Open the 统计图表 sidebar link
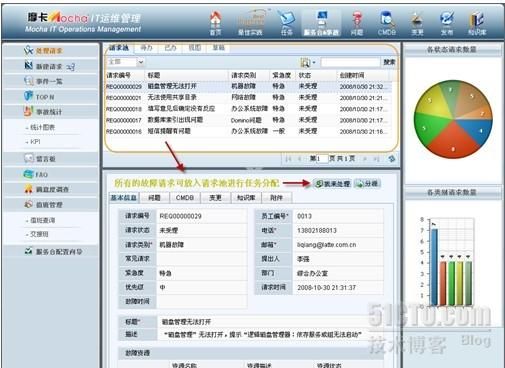505x368 pixels. click(43, 127)
